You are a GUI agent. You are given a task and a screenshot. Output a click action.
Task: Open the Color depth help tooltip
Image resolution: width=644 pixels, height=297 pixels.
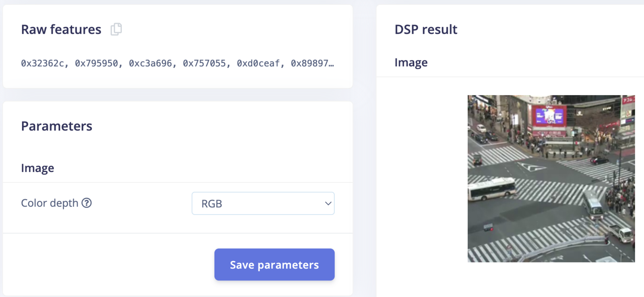[87, 203]
